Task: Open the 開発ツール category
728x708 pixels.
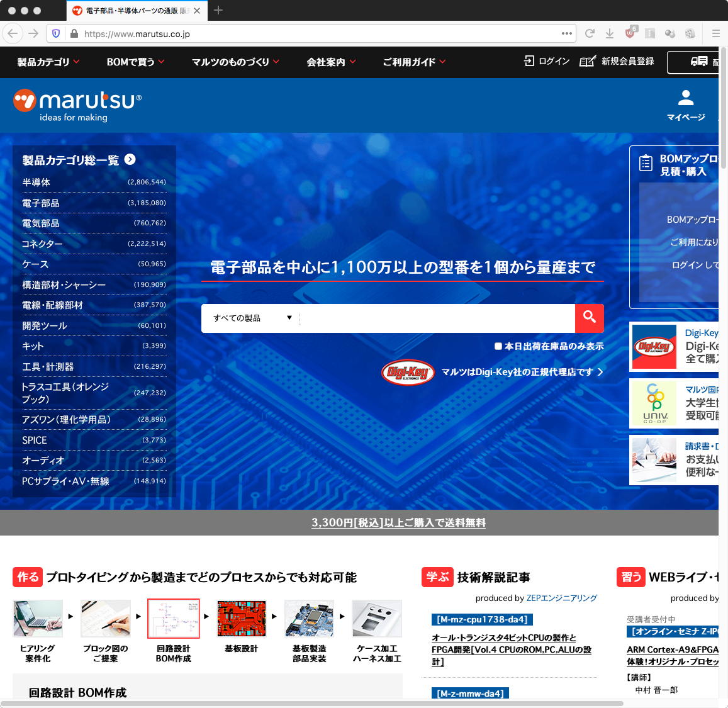Action: (94, 325)
